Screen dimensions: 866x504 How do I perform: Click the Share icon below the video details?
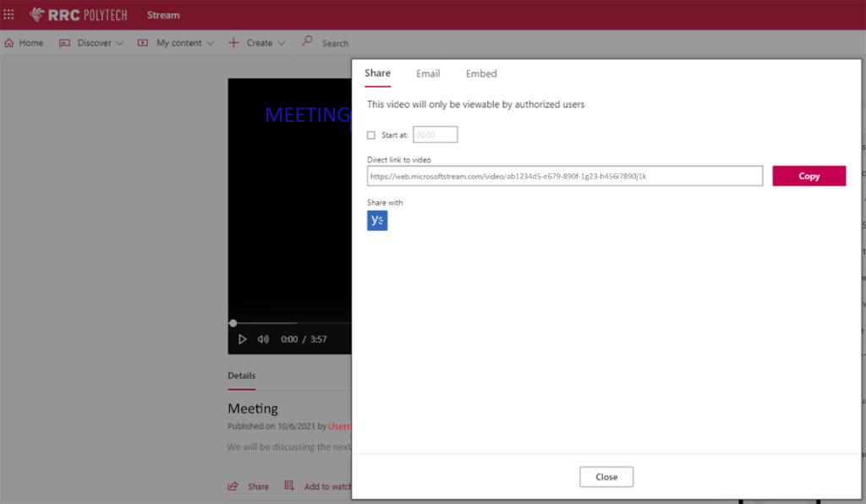point(234,485)
